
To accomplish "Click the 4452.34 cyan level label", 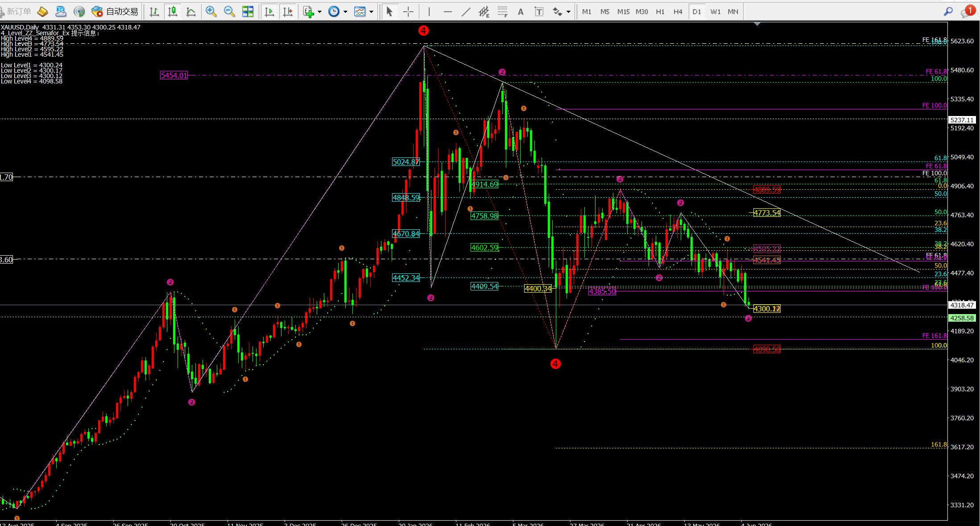I will [406, 278].
